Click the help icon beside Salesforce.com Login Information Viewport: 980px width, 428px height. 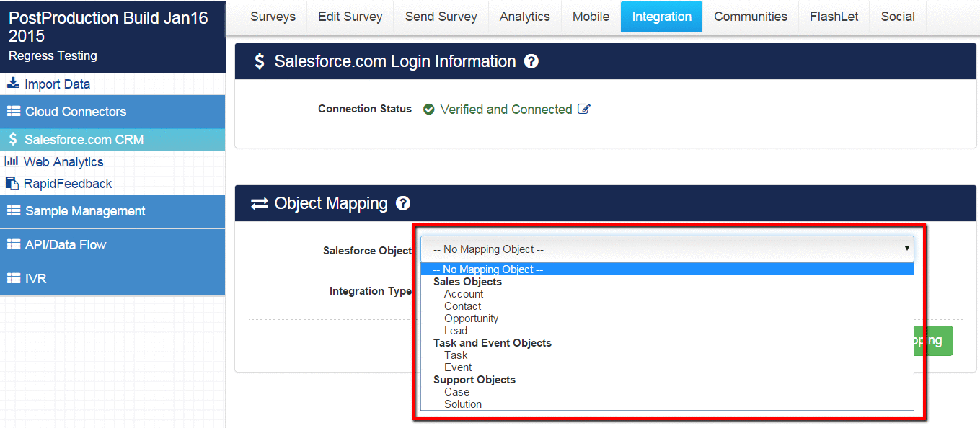tap(531, 61)
